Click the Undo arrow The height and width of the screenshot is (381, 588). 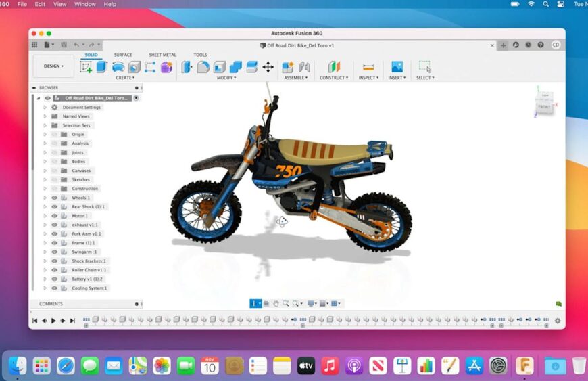pyautogui.click(x=76, y=45)
